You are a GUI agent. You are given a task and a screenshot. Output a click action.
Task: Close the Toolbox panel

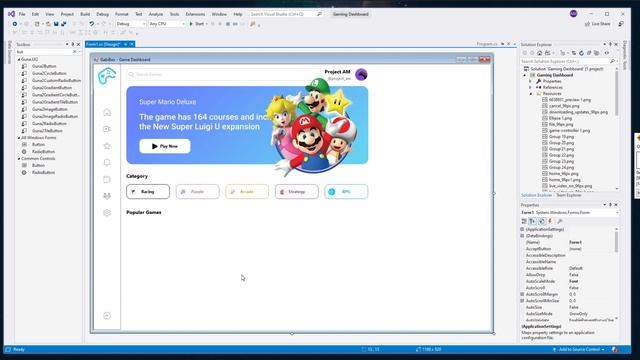(x=78, y=44)
